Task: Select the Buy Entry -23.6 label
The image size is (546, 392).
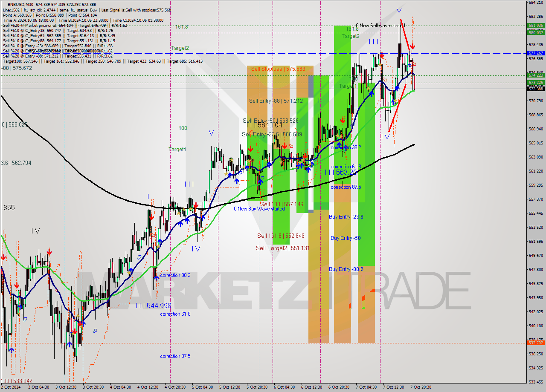Action: pos(346,217)
